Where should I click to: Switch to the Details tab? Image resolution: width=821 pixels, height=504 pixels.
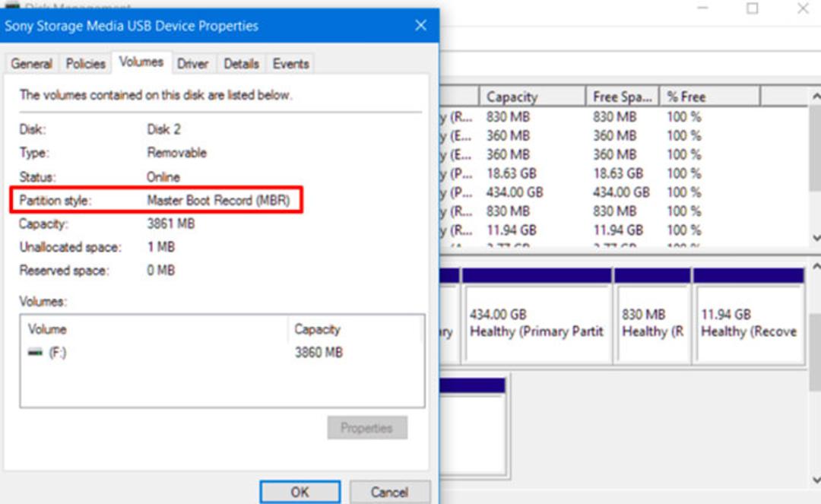(x=242, y=64)
